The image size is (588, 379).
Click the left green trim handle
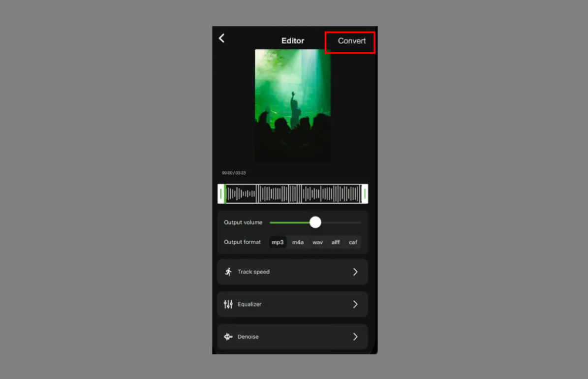point(221,193)
